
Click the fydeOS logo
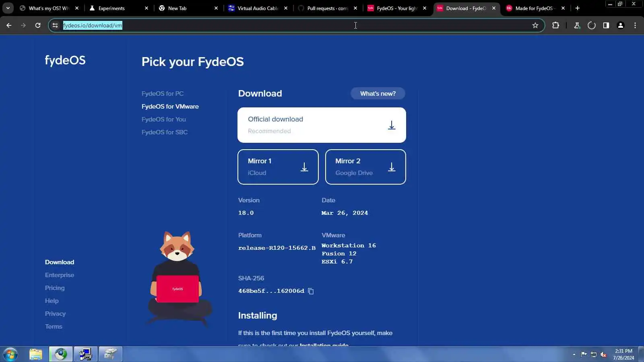[65, 60]
